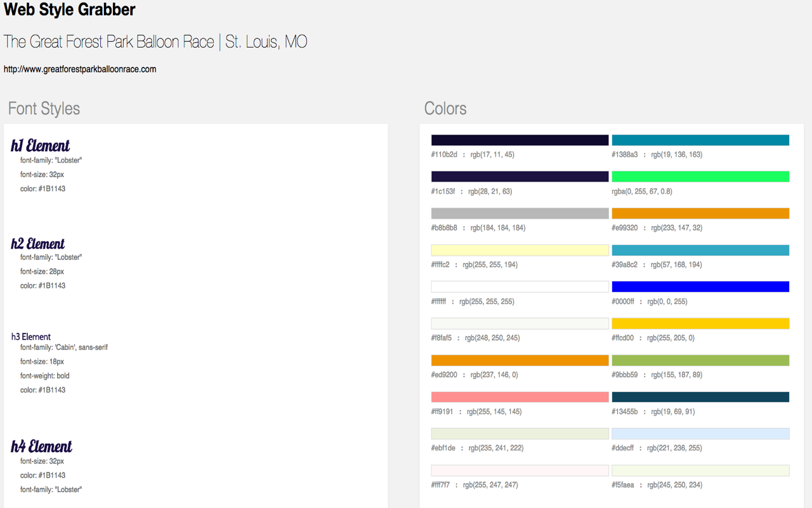Click the h1 Element sample heading
812x508 pixels.
[41, 145]
